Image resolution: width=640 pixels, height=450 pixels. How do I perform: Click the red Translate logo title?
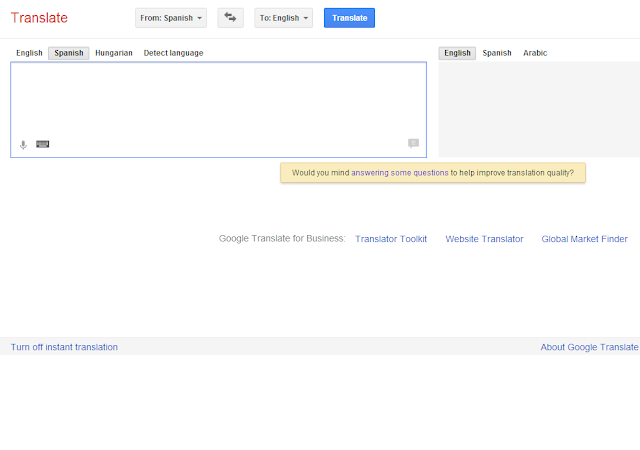tap(39, 18)
